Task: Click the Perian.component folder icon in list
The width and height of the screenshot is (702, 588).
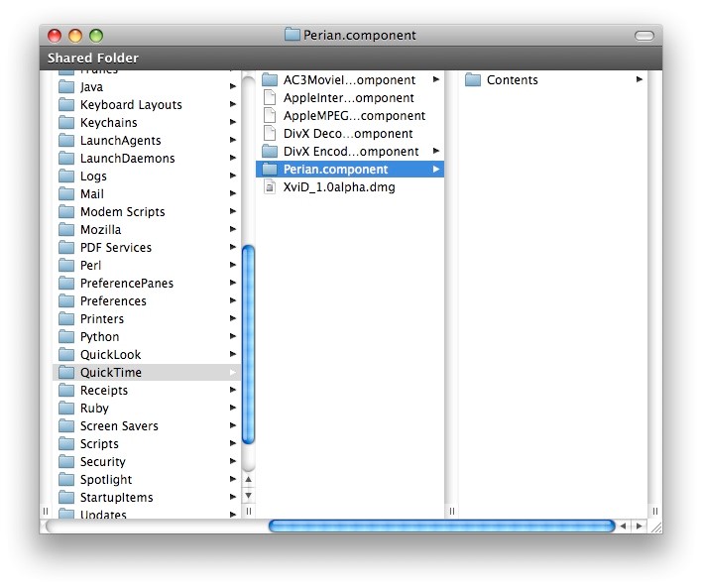Action: tap(270, 169)
